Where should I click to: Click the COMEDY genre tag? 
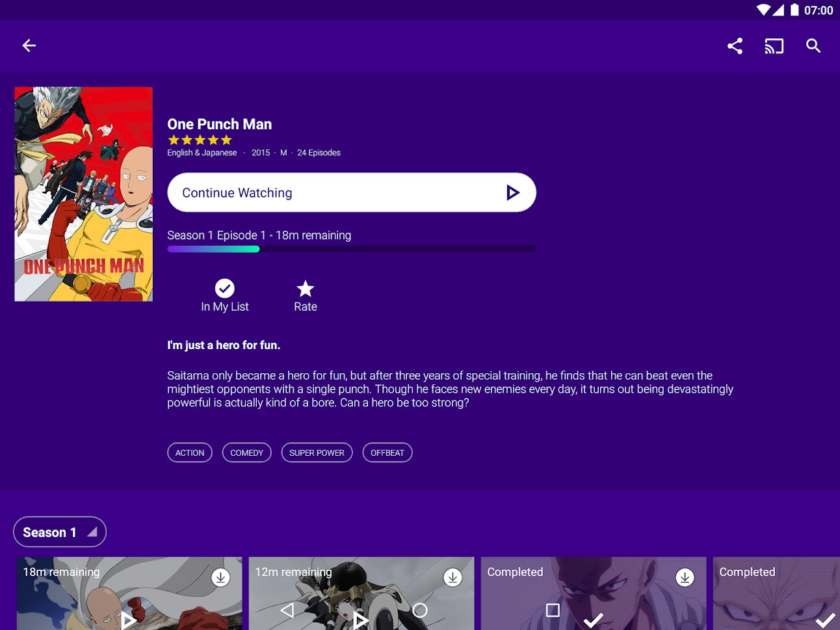pyautogui.click(x=246, y=453)
